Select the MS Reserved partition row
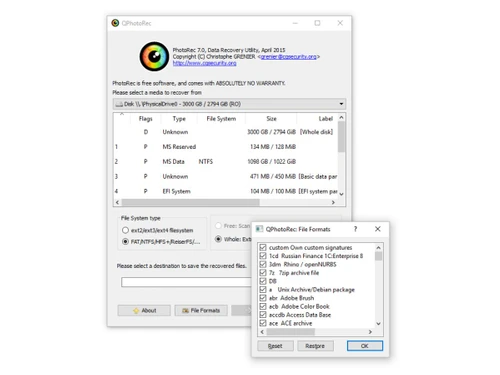Image resolution: width=500 pixels, height=375 pixels. click(x=225, y=147)
